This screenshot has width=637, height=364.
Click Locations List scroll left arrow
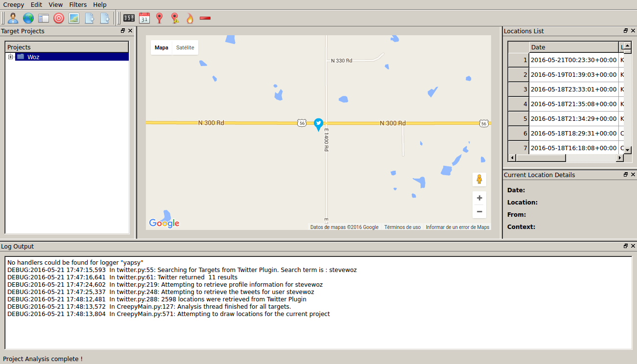coord(512,158)
